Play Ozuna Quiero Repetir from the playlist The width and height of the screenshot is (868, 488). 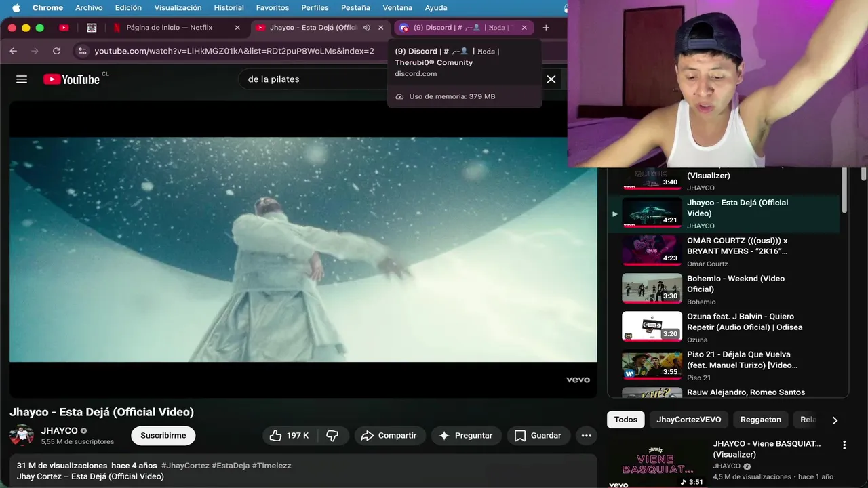tap(723, 327)
